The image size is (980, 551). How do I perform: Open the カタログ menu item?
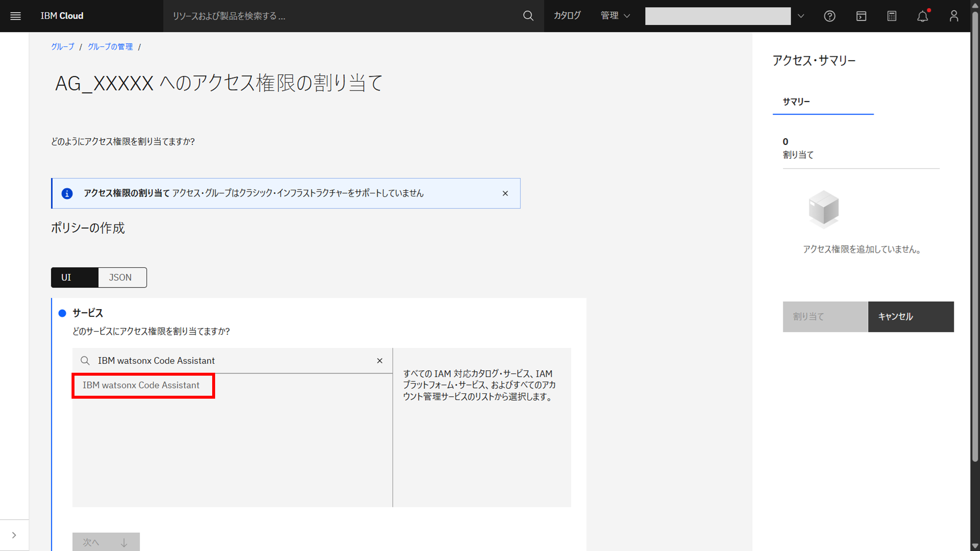pyautogui.click(x=567, y=16)
